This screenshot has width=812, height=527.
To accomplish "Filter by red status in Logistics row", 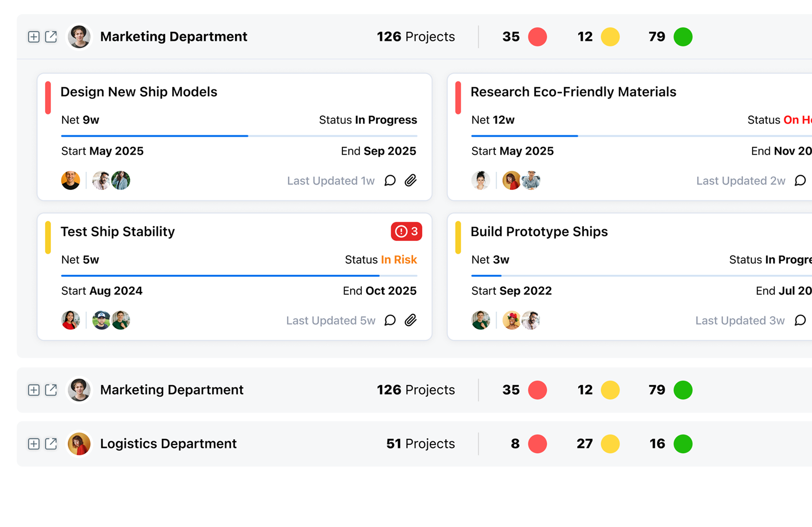I will point(537,443).
